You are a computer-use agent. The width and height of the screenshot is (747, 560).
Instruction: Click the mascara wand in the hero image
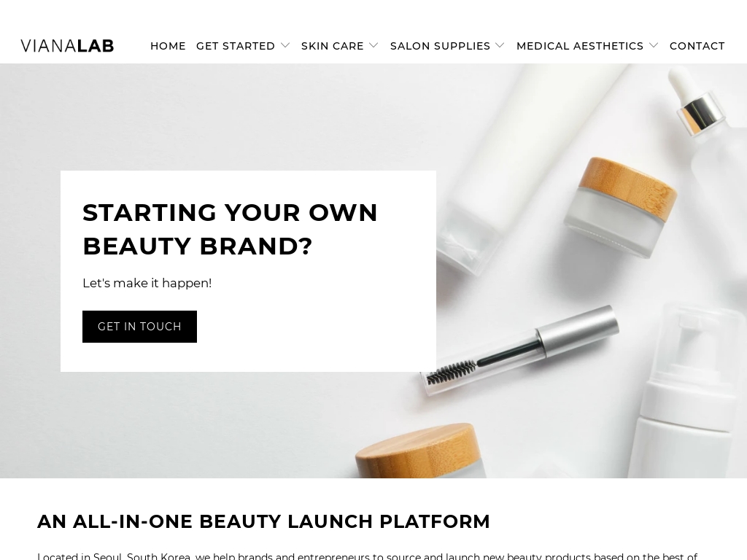(x=519, y=351)
